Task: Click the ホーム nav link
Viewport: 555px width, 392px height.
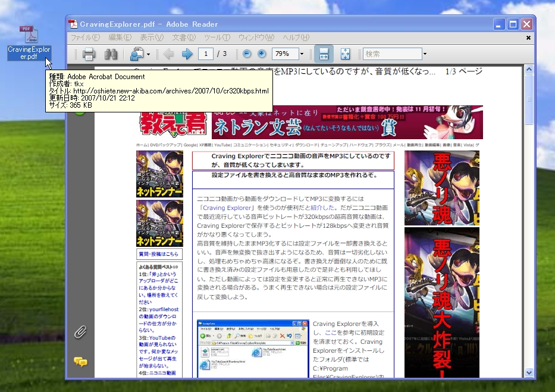Action: click(x=142, y=145)
